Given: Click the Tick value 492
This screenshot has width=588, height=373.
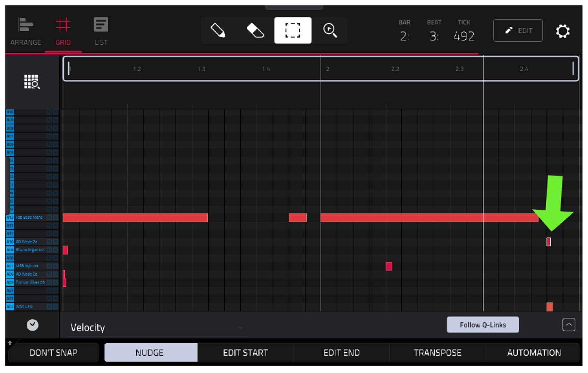Looking at the screenshot, I should coord(464,36).
